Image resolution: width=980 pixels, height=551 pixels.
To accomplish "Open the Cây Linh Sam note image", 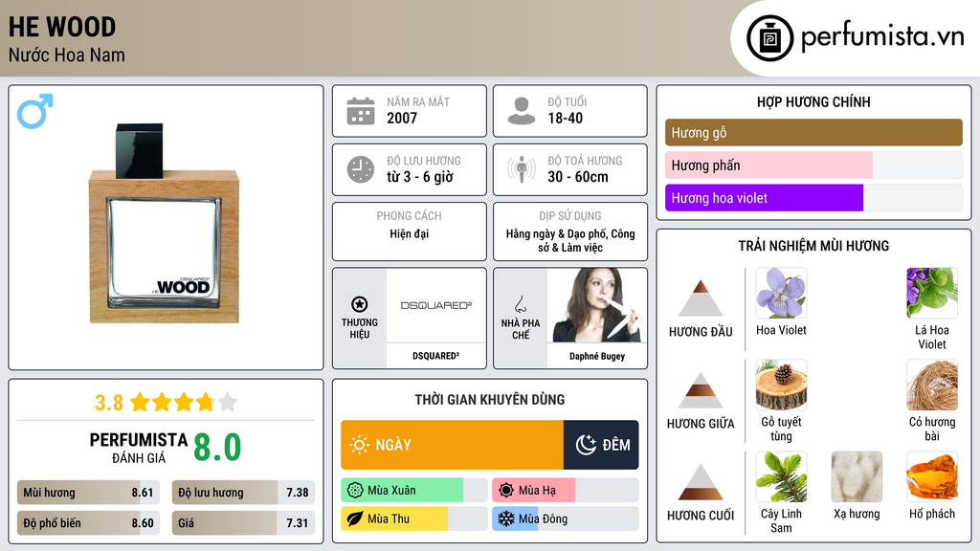I will point(781,477).
